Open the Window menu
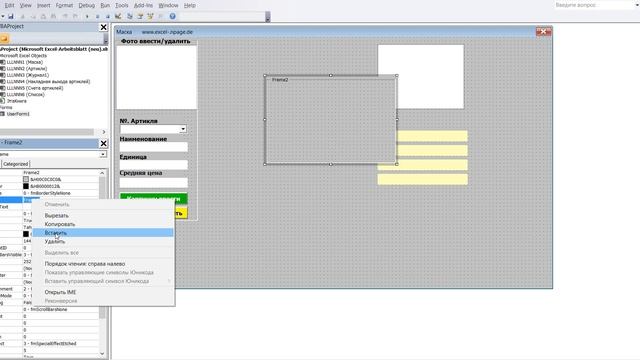This screenshot has width=640, height=360. pyautogui.click(x=168, y=5)
